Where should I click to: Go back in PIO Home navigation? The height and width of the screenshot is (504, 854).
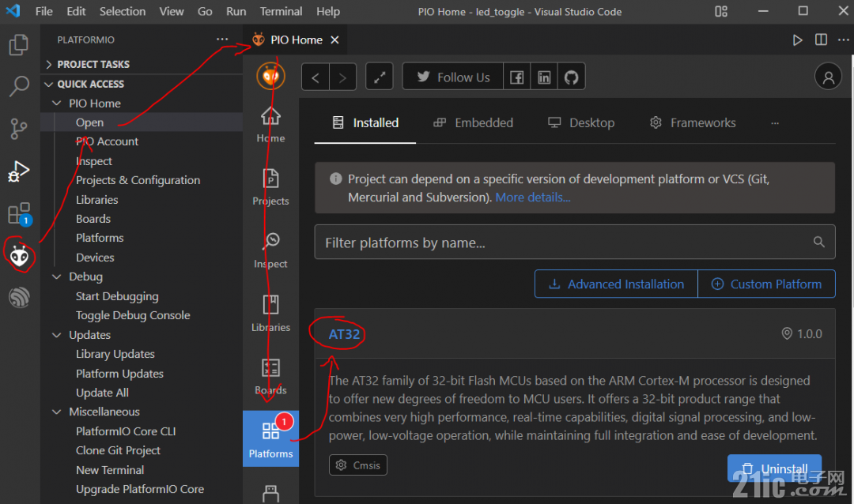point(316,77)
